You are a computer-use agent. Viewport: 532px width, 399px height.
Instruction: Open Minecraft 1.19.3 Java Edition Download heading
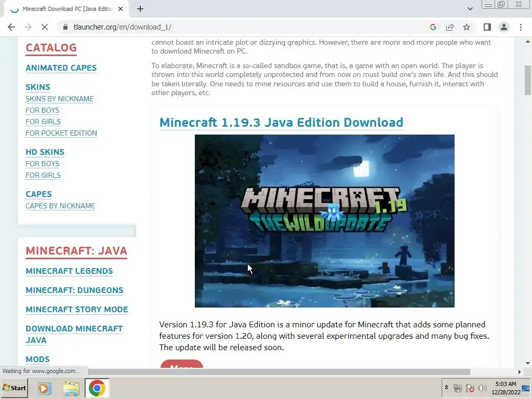281,123
